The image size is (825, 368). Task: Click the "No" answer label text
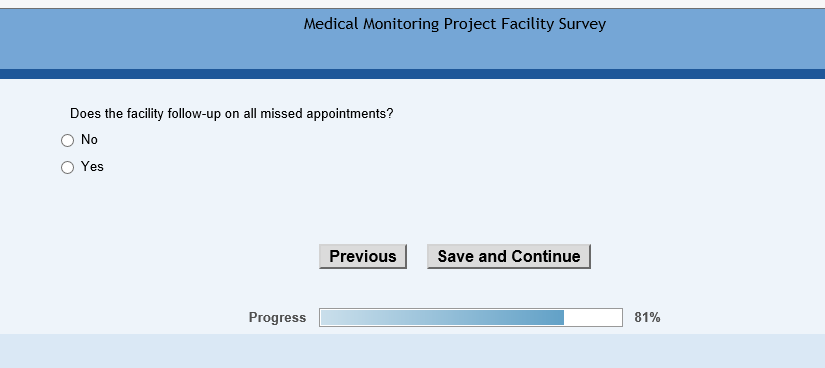89,140
